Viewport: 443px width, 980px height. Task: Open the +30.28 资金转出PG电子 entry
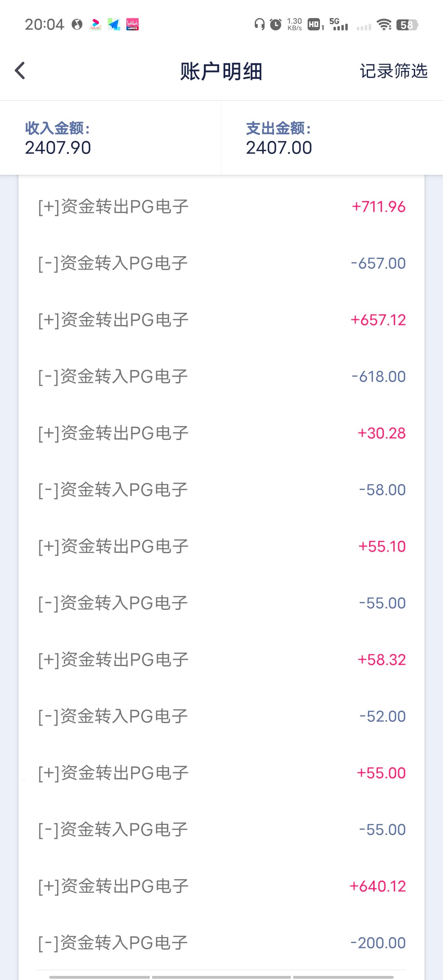tap(221, 433)
